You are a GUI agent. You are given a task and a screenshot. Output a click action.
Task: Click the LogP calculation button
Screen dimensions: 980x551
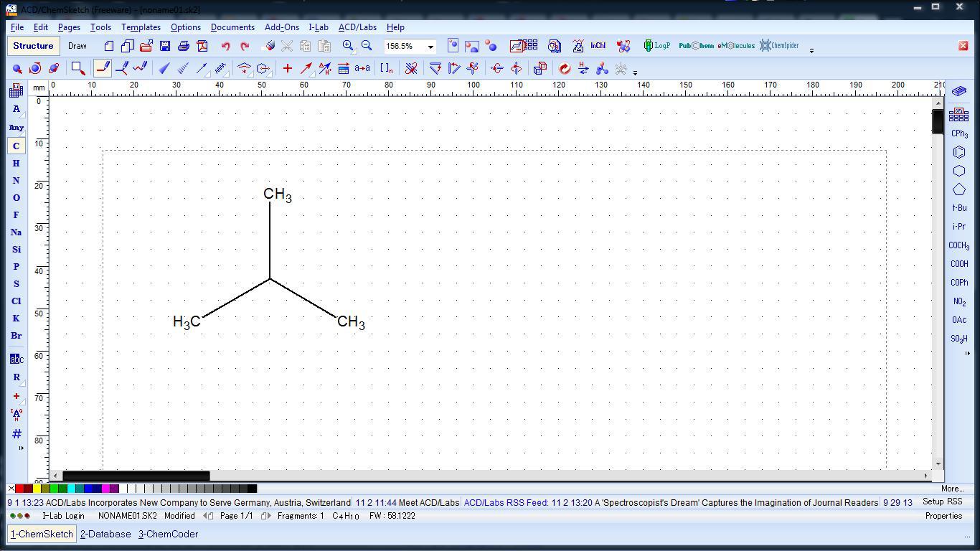click(x=657, y=46)
